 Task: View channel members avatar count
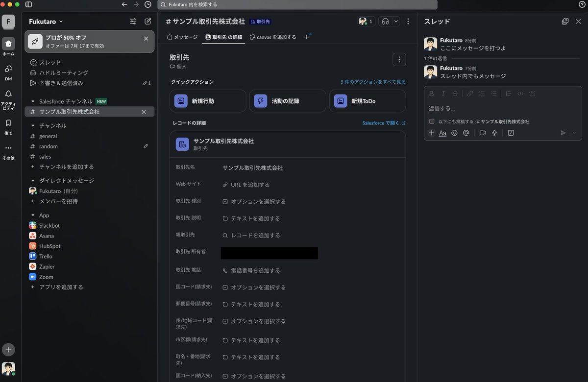[367, 22]
